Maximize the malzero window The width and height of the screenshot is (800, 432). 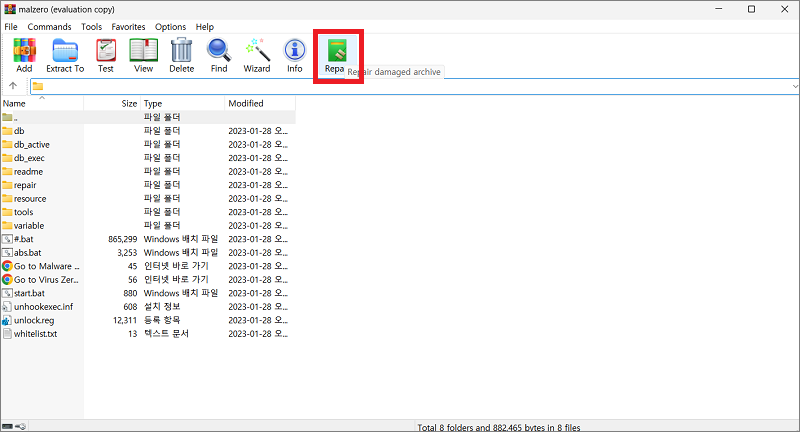coord(751,9)
